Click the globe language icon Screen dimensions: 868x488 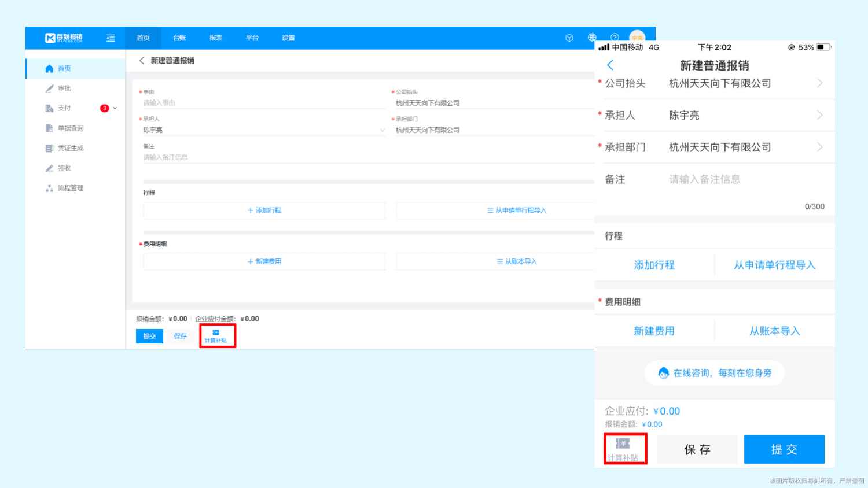click(x=592, y=38)
